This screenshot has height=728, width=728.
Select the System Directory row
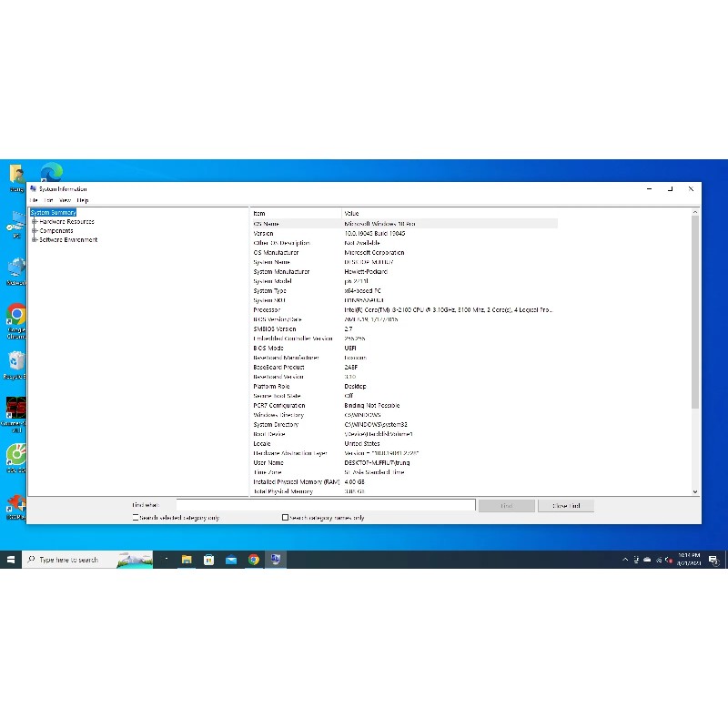[404, 424]
